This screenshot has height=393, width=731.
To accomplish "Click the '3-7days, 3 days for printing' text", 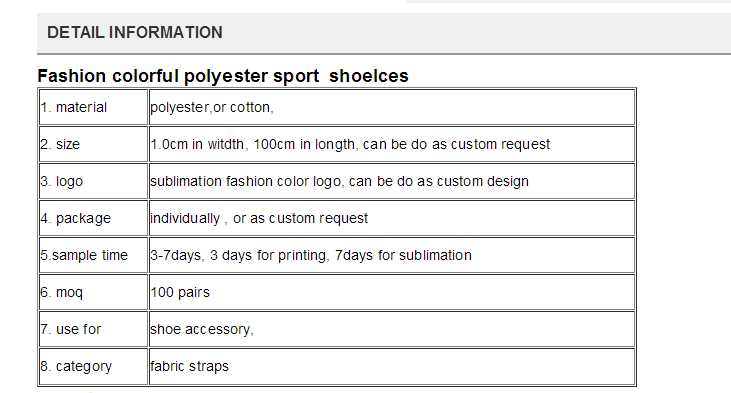I will pos(239,255).
